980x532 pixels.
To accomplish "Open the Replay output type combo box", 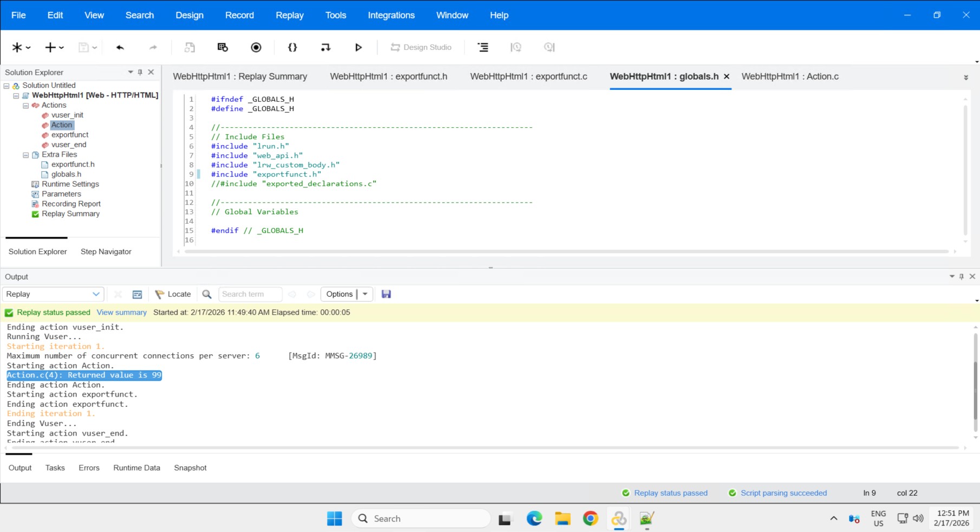I will [x=53, y=294].
